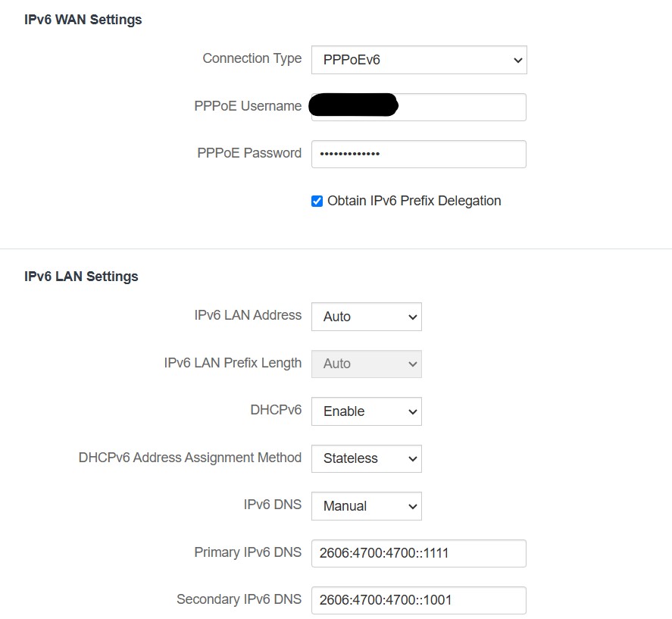This screenshot has width=672, height=619.
Task: Open the IPv6 DNS Manual dropdown
Action: (x=367, y=506)
